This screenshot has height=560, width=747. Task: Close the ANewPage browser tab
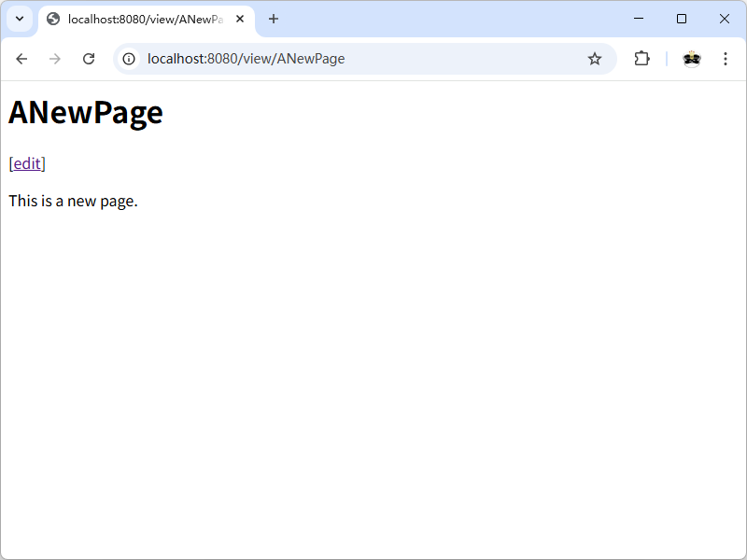240,19
